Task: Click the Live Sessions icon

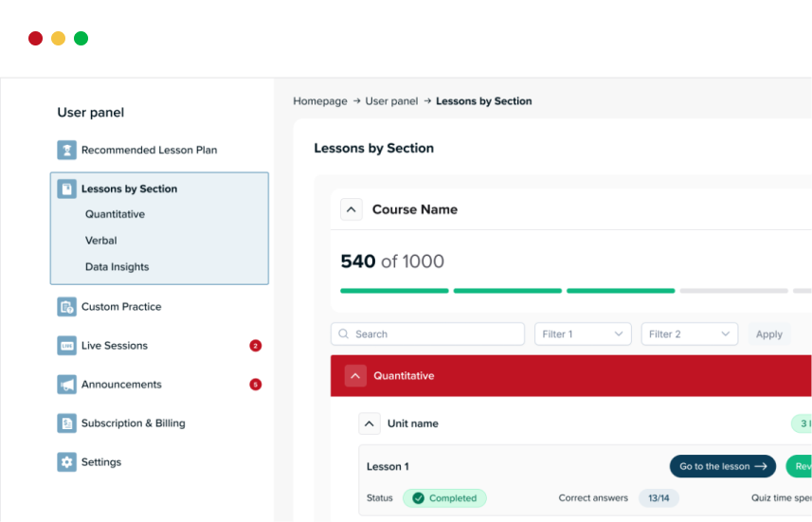Action: click(x=67, y=346)
